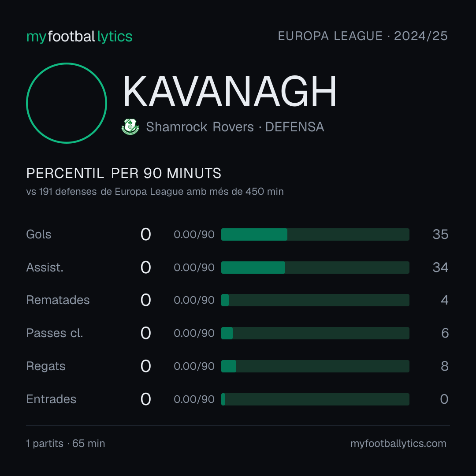Click the KAVANAGH player name heading
The height and width of the screenshot is (476, 476).
click(x=230, y=91)
